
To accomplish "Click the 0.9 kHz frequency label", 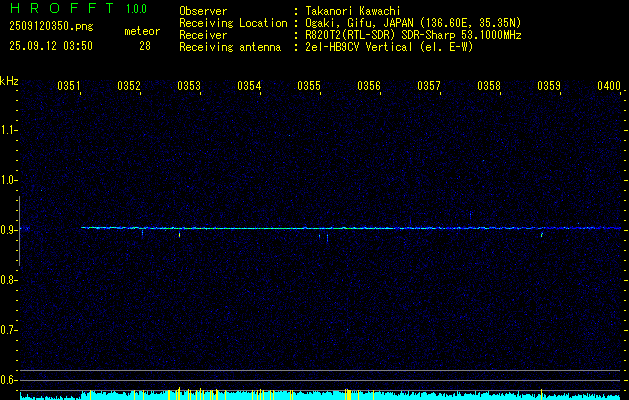I will (8, 230).
